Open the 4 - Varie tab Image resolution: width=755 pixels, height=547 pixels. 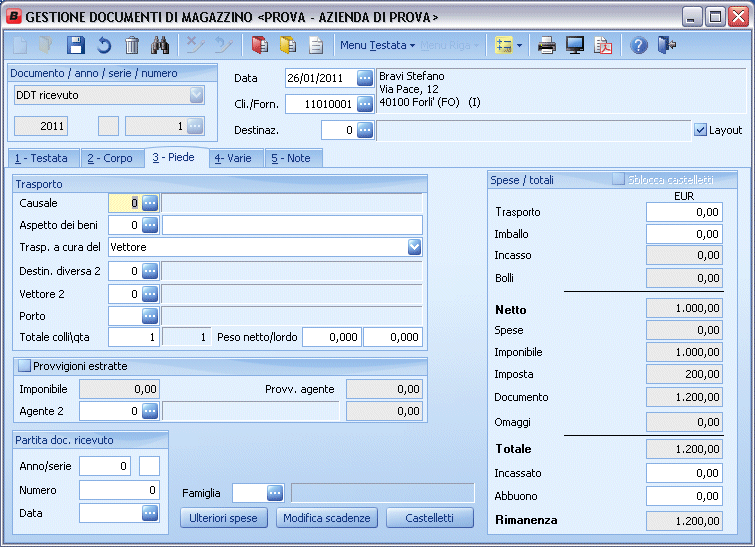point(232,158)
